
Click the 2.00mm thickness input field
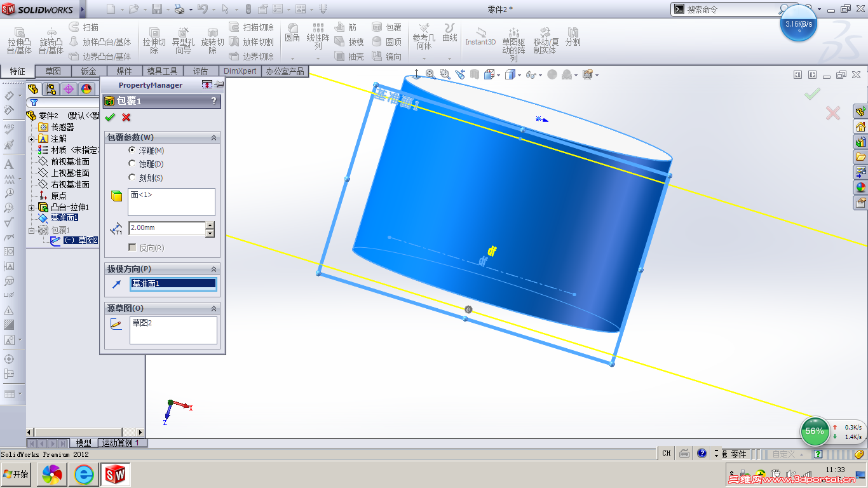tap(166, 227)
